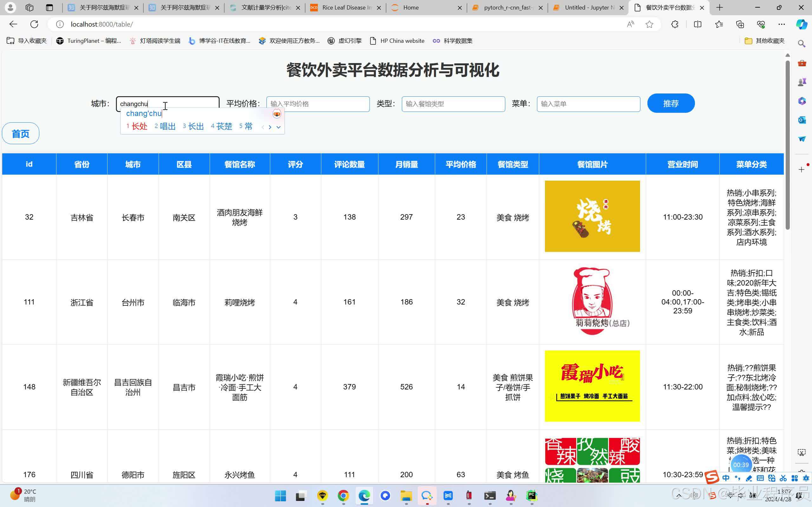Open the Outlook sidebar icon

click(802, 120)
